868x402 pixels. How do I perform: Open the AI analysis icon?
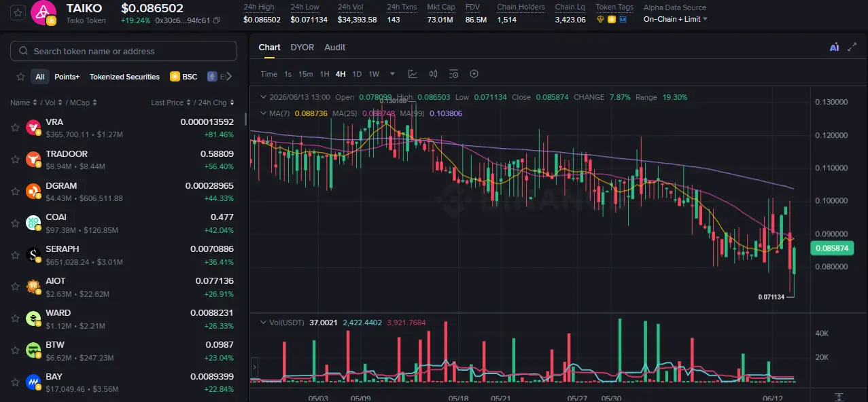tap(834, 48)
